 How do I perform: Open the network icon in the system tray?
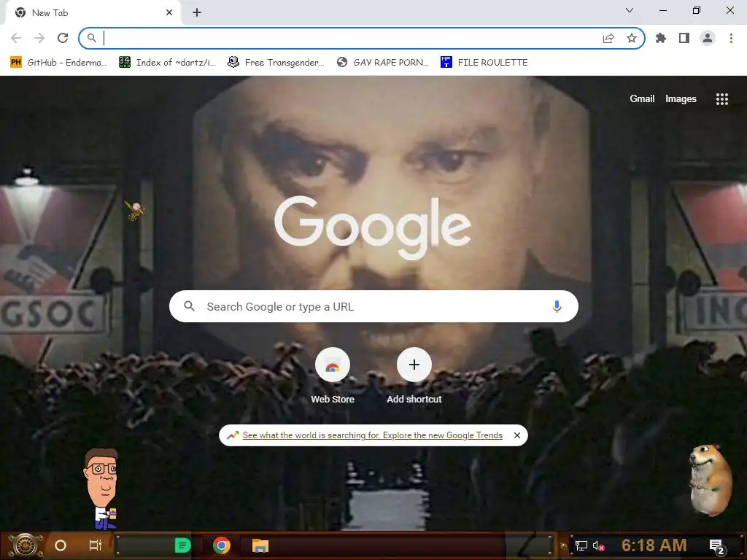click(x=581, y=545)
